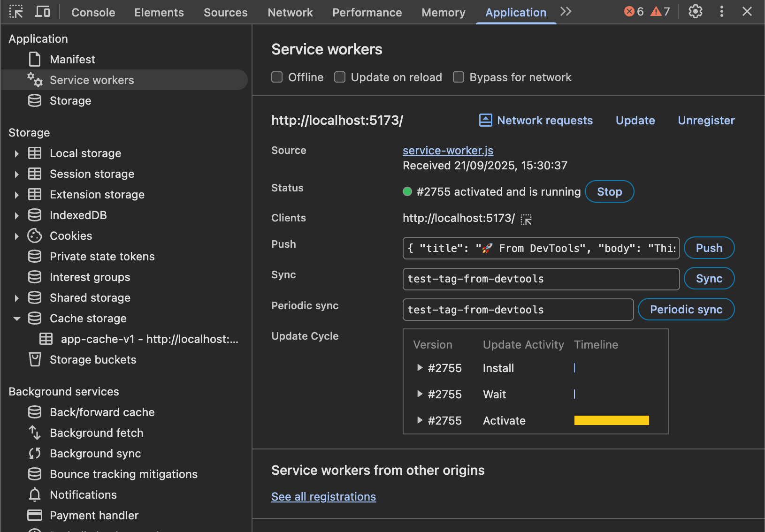The image size is (765, 532).
Task: Click the Private state tokens icon
Action: click(x=35, y=257)
